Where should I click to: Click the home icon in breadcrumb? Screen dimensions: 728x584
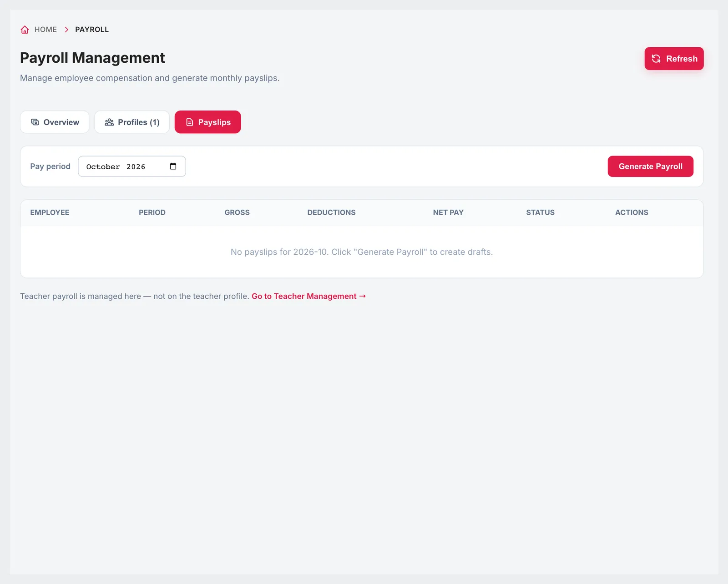tap(25, 30)
